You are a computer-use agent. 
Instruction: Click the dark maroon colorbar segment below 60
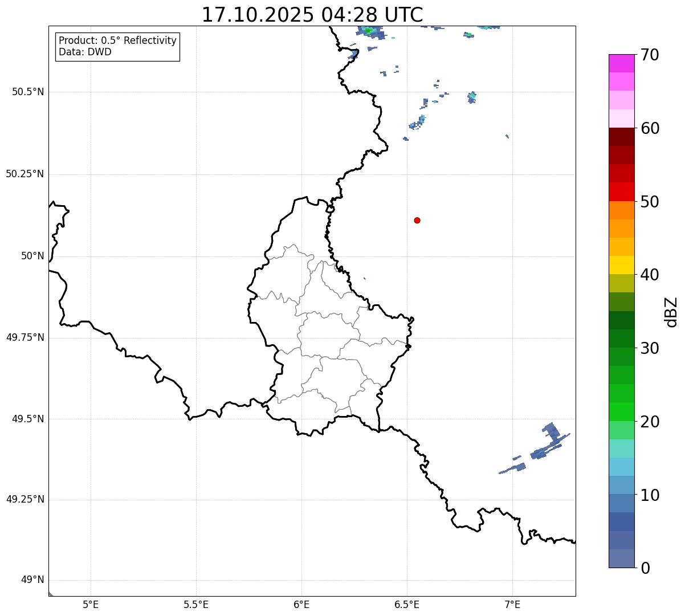pos(622,137)
